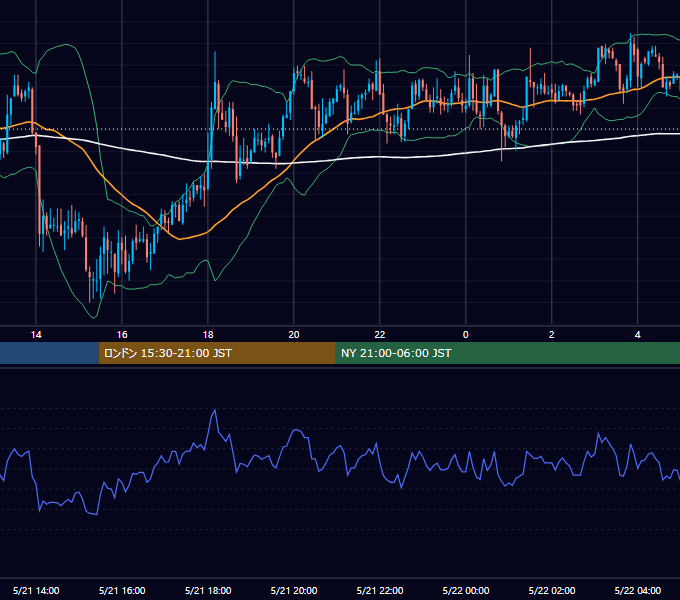Click the 5/22 02:00 date label
The image size is (680, 600).
[551, 590]
